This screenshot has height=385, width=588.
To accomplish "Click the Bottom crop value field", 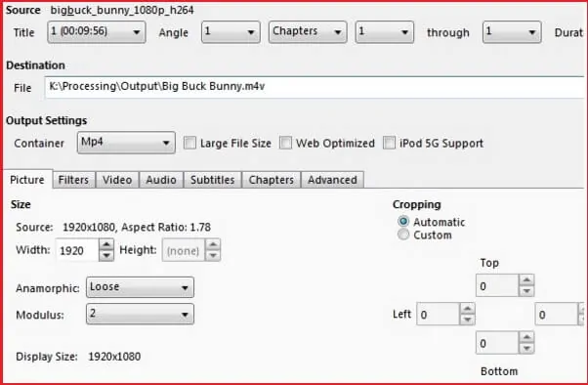I will click(497, 343).
